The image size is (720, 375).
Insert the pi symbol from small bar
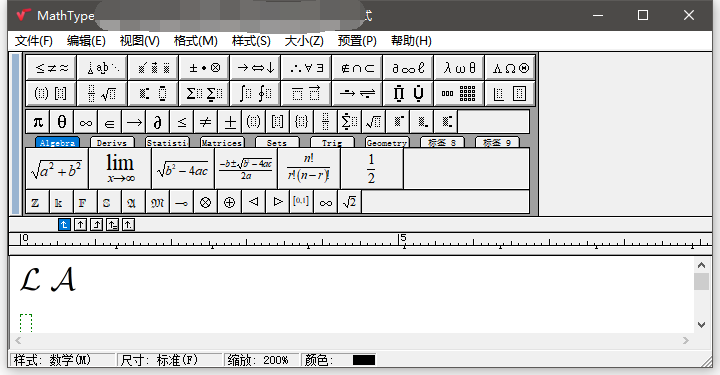click(38, 122)
